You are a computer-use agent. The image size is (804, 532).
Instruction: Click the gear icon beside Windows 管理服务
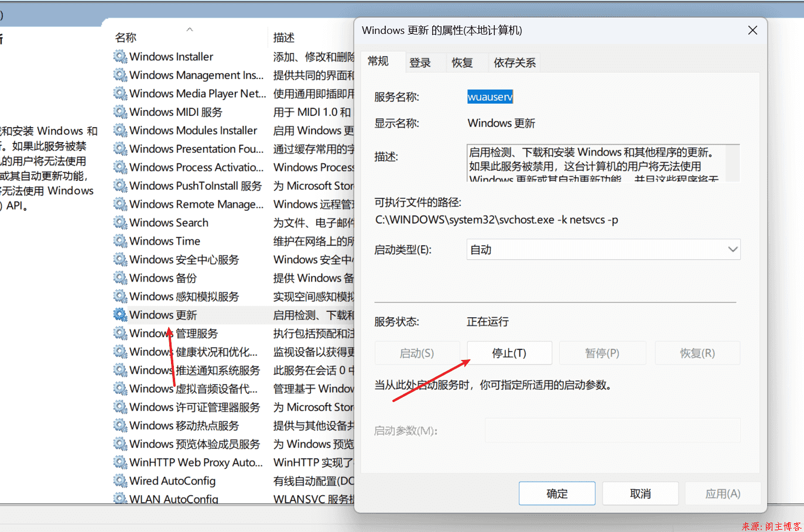(x=120, y=333)
